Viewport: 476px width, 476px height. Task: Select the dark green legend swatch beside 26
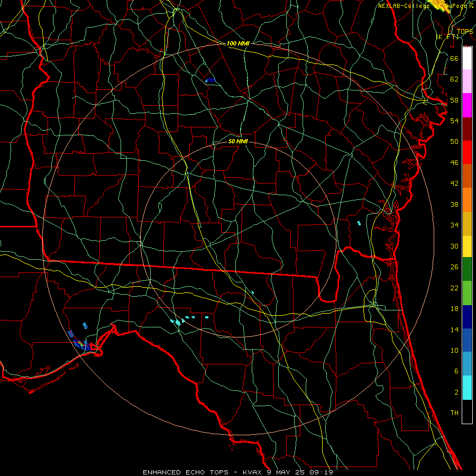[x=467, y=269]
